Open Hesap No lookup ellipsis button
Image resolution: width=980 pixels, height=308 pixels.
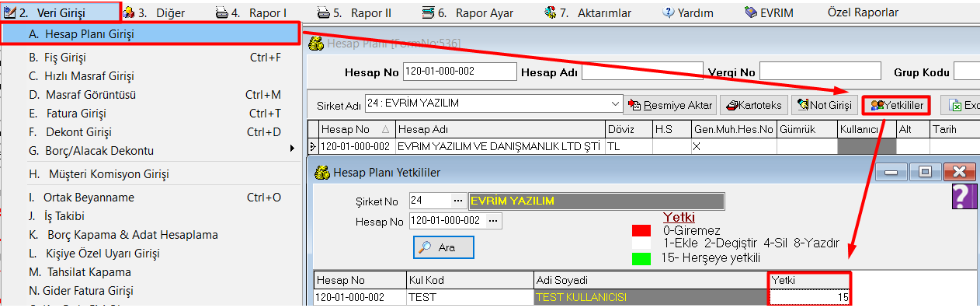[492, 222]
